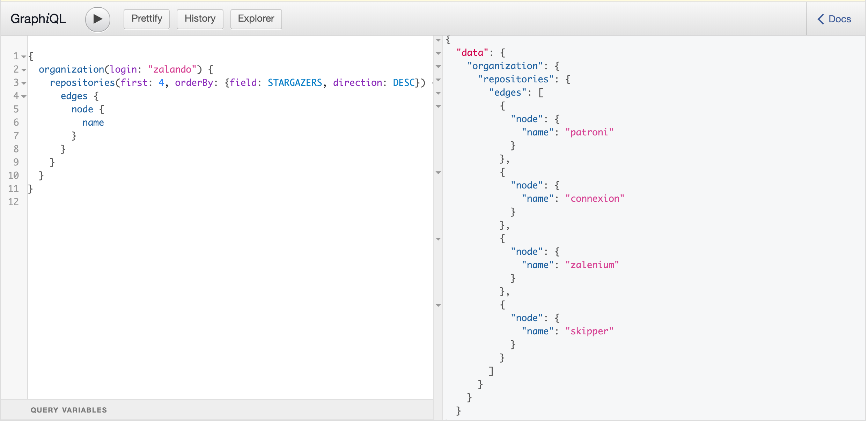Fold the top-level response brace

click(x=438, y=40)
